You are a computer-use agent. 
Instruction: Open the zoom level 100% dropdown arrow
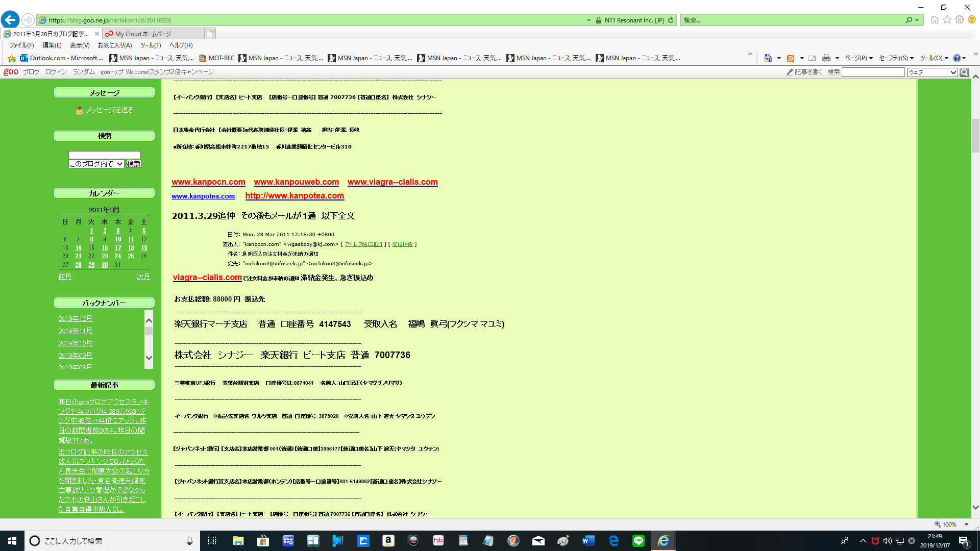pyautogui.click(x=966, y=524)
